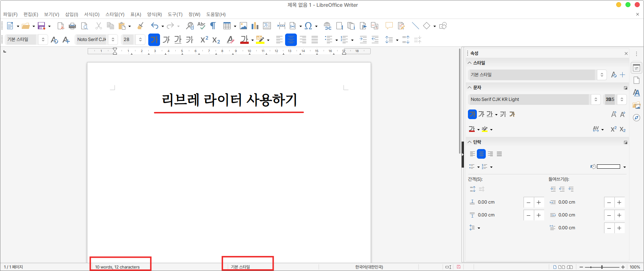644x271 pixels.
Task: Click the Clone Formatting paintbrush icon
Action: tap(140, 26)
